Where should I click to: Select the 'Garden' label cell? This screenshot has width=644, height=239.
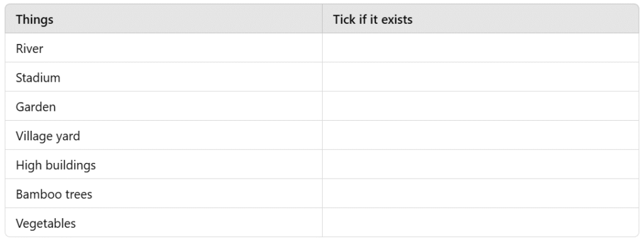164,106
